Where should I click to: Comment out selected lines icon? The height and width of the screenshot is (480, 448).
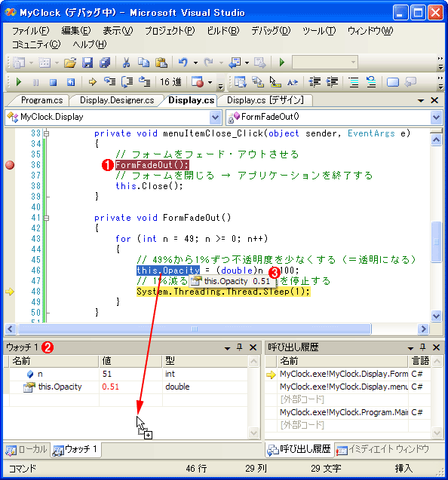(354, 82)
